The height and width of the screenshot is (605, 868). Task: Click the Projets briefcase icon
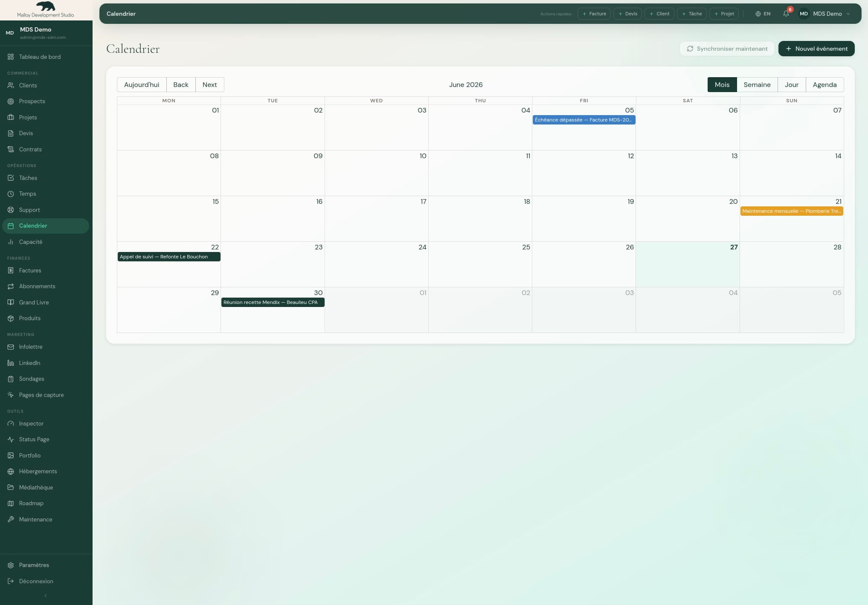pyautogui.click(x=11, y=117)
